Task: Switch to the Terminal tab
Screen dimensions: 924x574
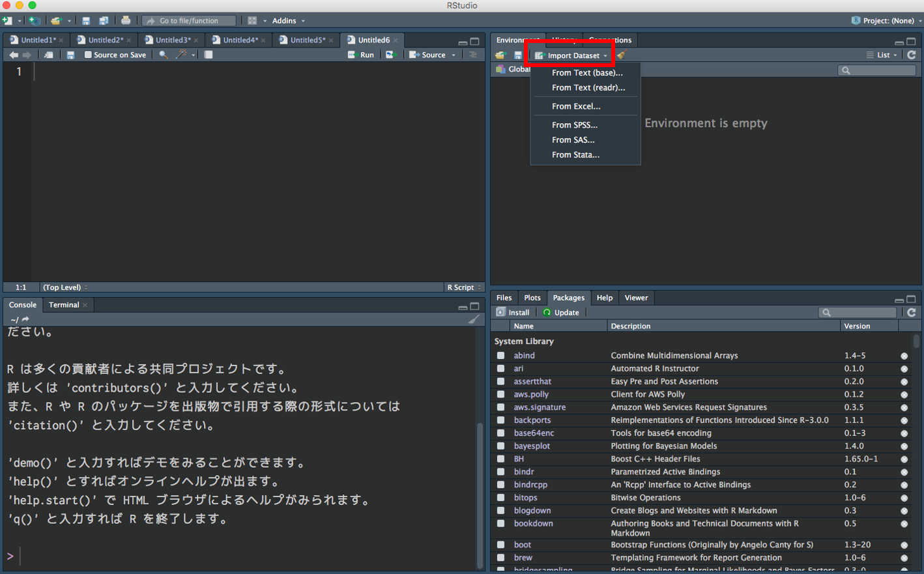Action: pyautogui.click(x=63, y=304)
